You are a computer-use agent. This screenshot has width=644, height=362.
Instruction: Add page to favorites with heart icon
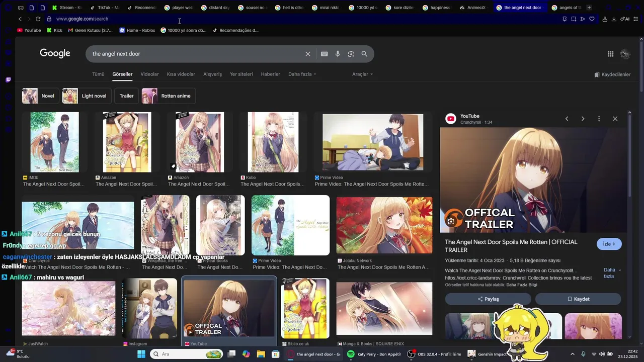tap(592, 19)
